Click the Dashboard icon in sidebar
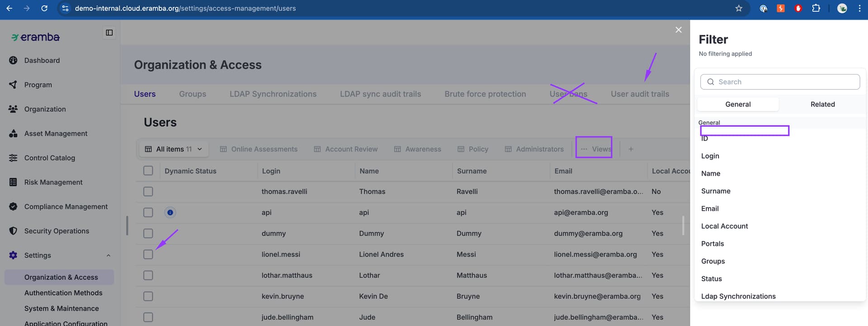 13,61
